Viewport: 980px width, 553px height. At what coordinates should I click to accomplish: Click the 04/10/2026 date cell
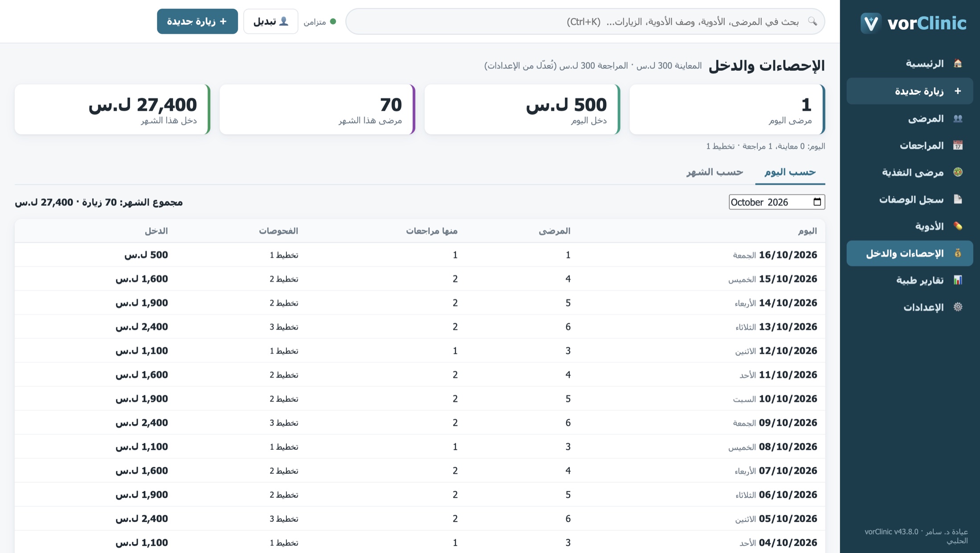point(788,543)
